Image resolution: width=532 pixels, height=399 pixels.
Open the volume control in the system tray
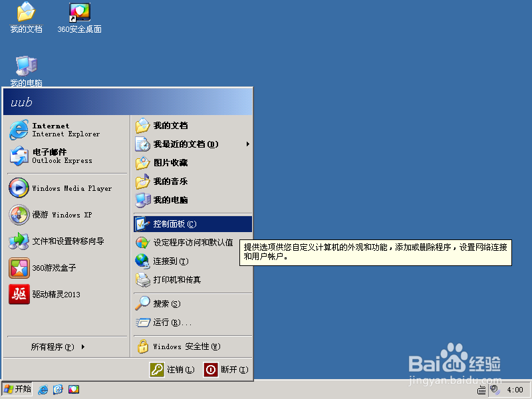[495, 390]
